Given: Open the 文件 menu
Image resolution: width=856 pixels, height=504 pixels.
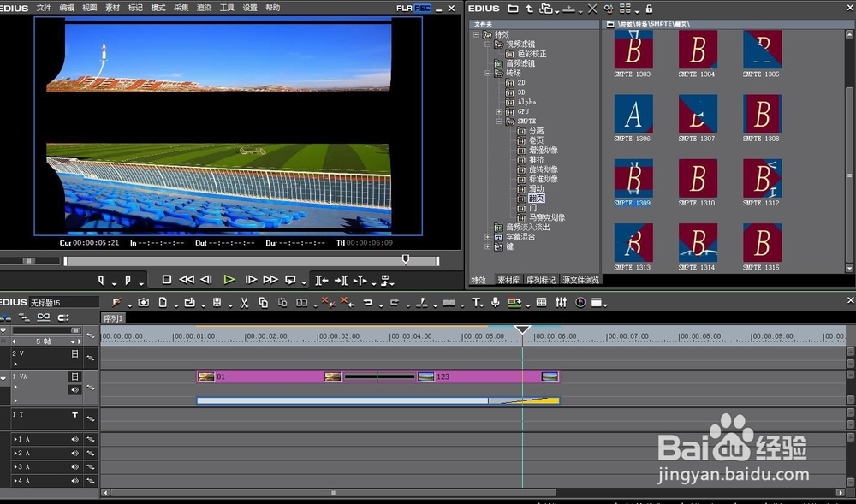Looking at the screenshot, I should click(x=44, y=8).
